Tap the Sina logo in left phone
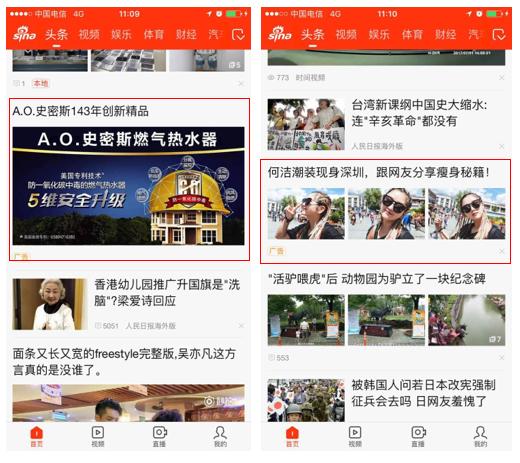This screenshot has width=520, height=463. click(24, 34)
